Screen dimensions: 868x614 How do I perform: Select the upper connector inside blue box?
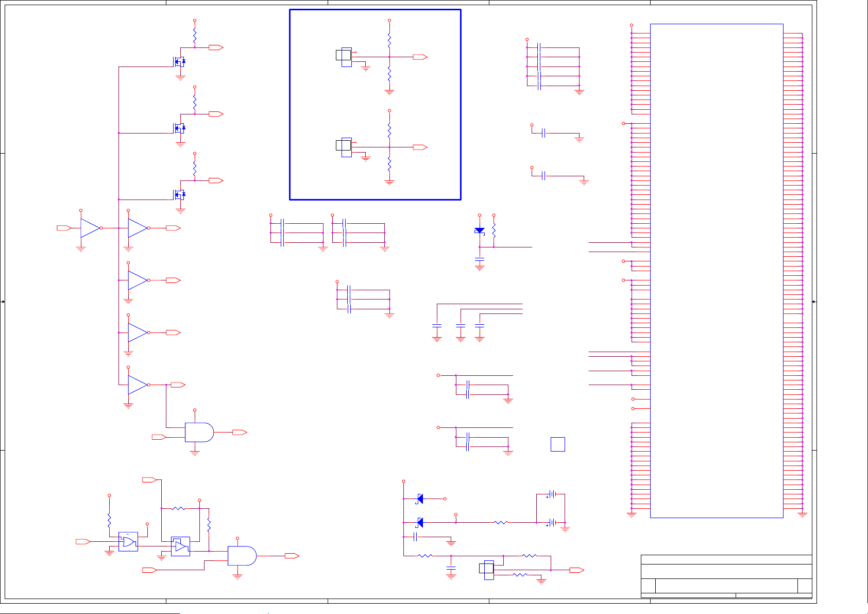click(344, 57)
